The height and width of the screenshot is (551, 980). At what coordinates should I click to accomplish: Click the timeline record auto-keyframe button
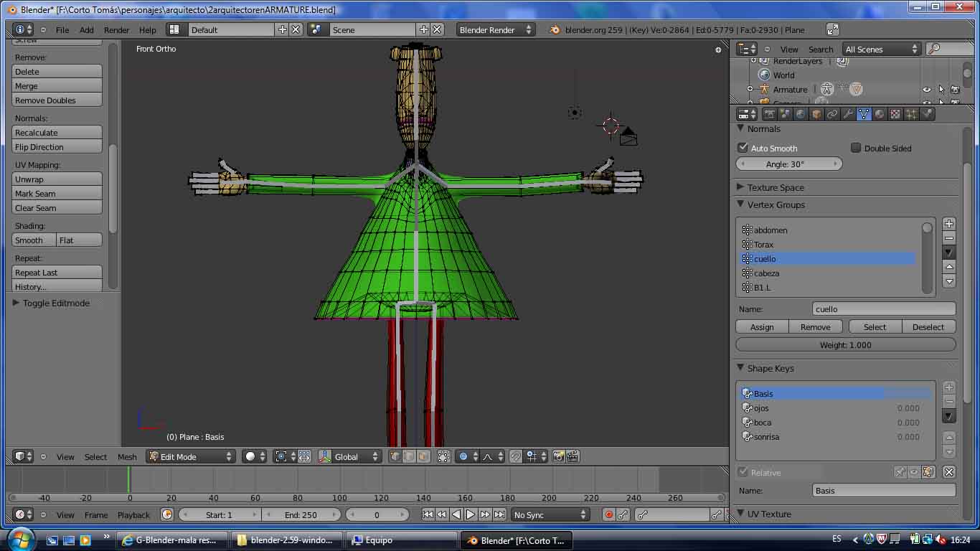tap(608, 514)
